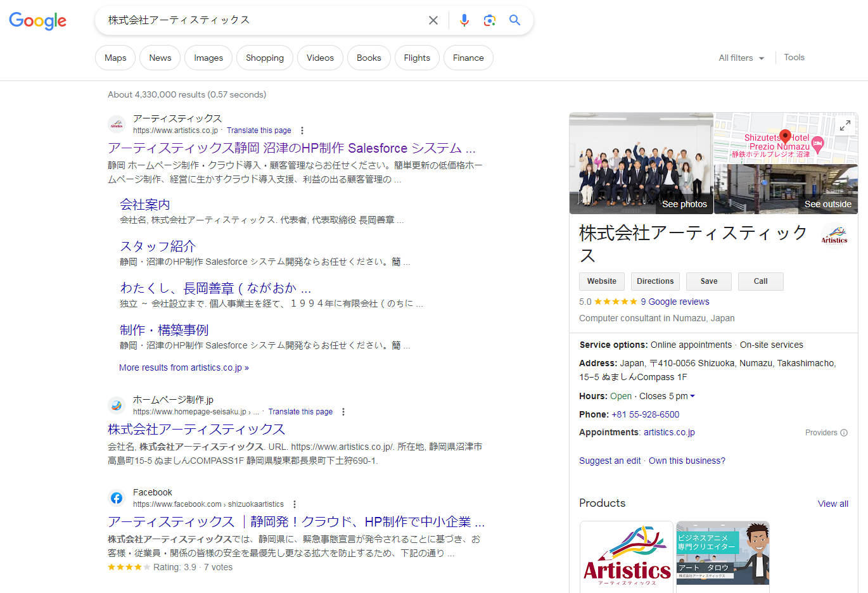This screenshot has height=593, width=868.
Task: Submit search with the magnifier icon
Action: tap(515, 20)
